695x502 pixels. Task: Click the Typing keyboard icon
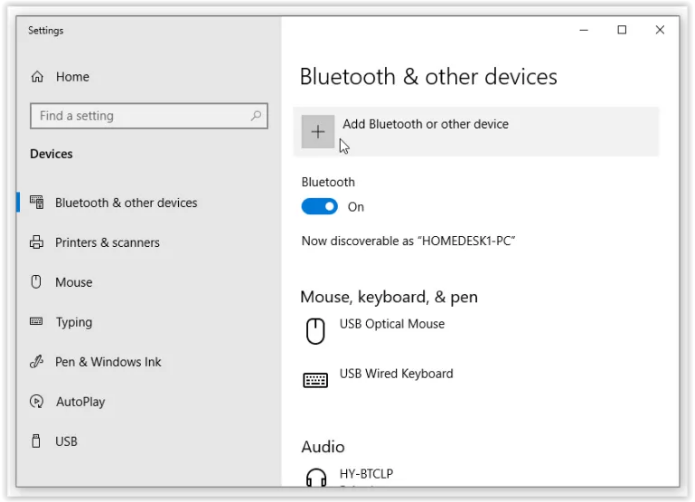click(x=37, y=322)
